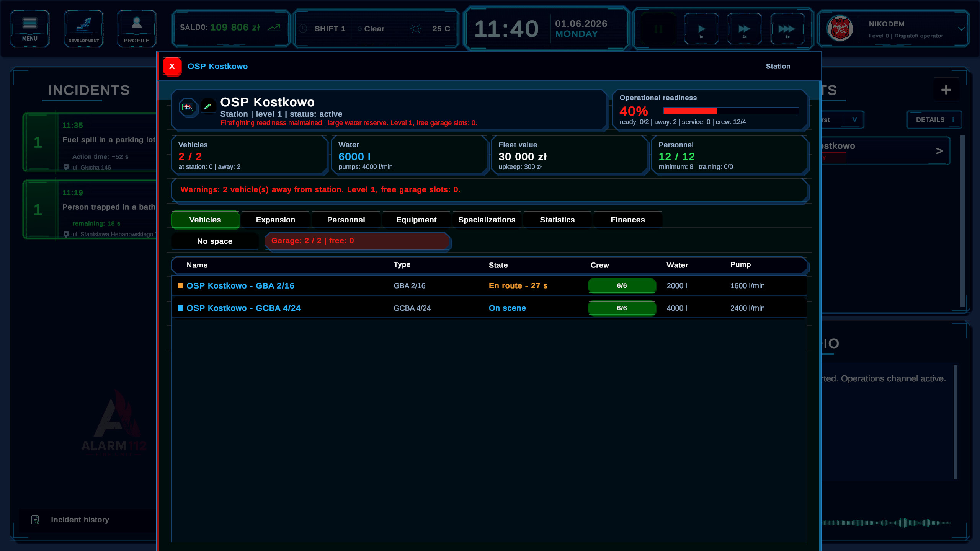Click the No space button

point(215,241)
